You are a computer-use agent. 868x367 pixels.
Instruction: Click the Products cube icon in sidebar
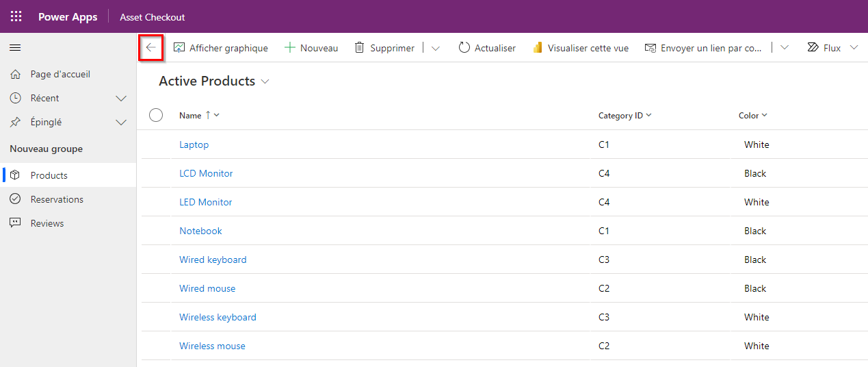[15, 175]
